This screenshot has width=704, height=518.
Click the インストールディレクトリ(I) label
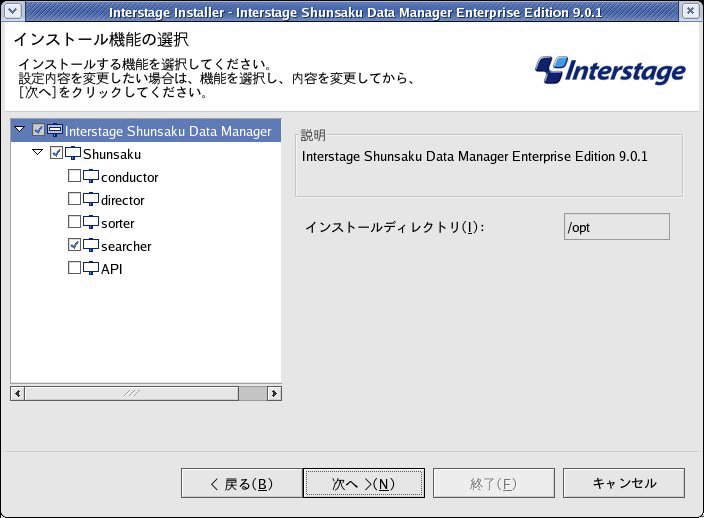click(x=395, y=227)
